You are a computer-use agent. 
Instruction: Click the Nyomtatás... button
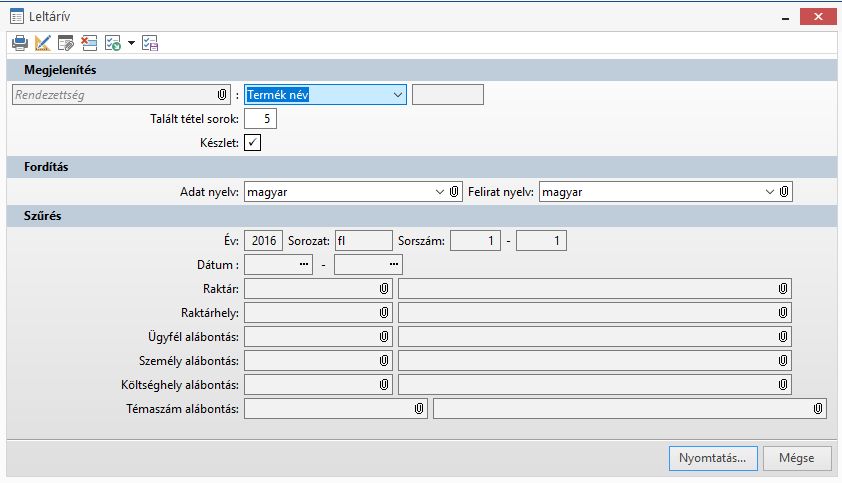(713, 458)
